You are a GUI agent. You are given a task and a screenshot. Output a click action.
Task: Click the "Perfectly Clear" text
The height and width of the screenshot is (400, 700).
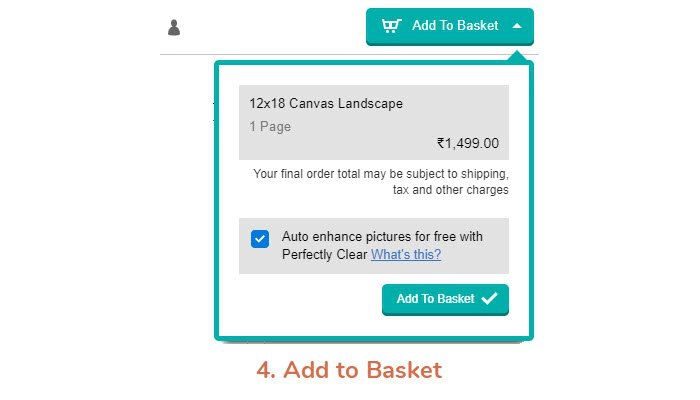[325, 254]
